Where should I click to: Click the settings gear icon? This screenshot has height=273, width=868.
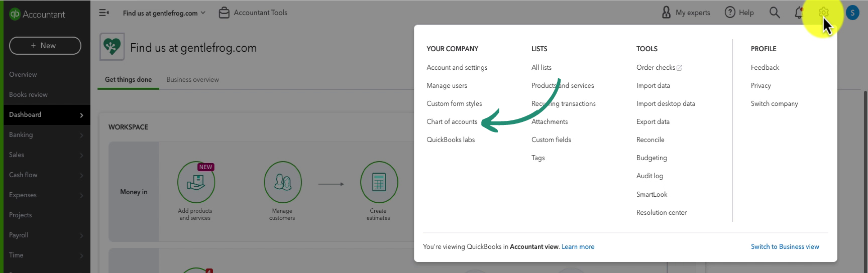coord(823,13)
